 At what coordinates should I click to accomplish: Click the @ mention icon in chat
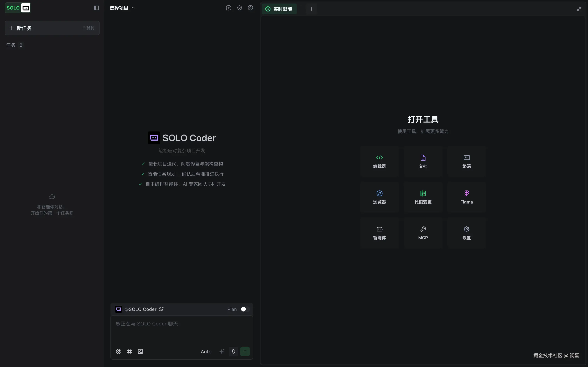119,351
